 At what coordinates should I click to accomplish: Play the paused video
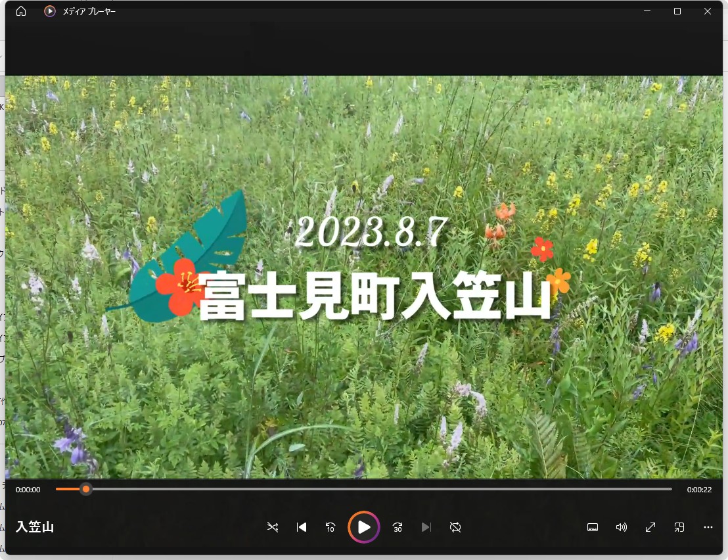click(363, 526)
